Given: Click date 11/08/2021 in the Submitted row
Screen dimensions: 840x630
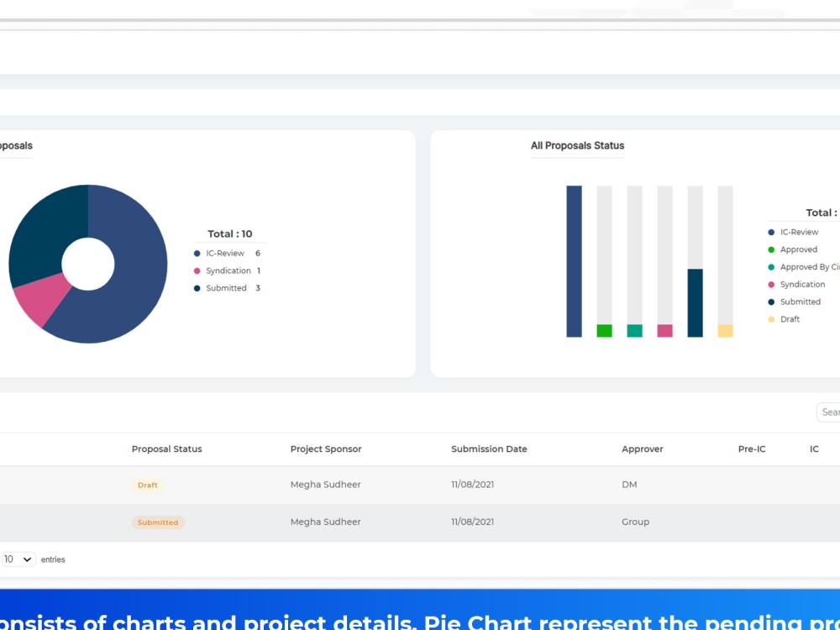Looking at the screenshot, I should 472,522.
